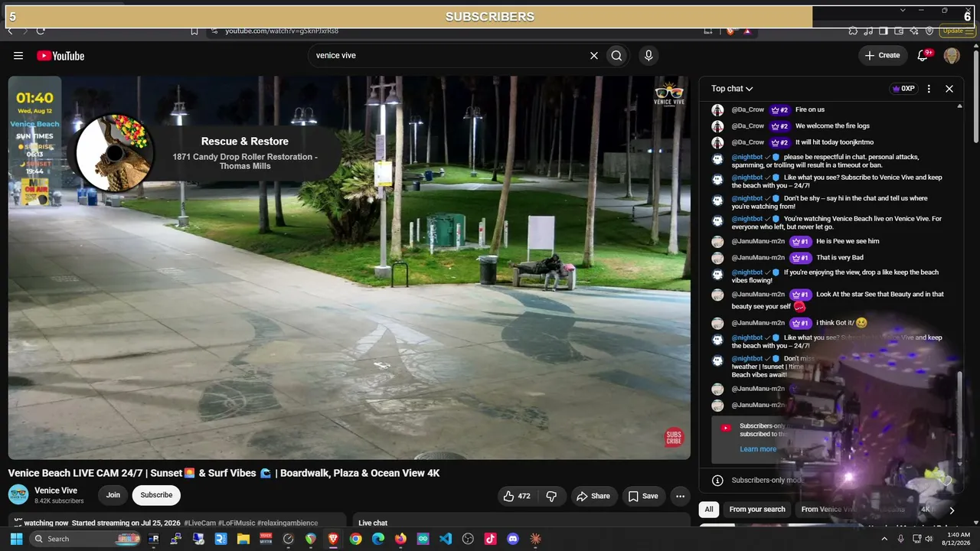Viewport: 980px width, 551px height.
Task: Click the browser Update menu button
Action: click(x=957, y=31)
